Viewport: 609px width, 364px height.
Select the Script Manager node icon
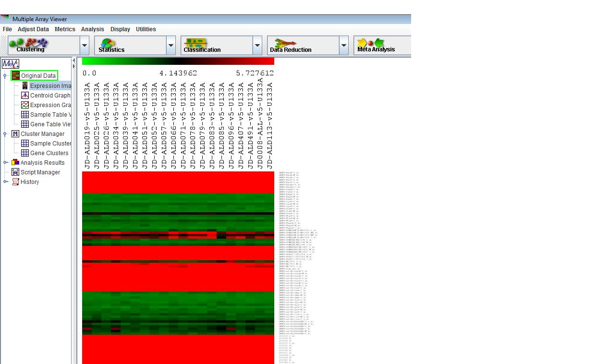click(15, 172)
